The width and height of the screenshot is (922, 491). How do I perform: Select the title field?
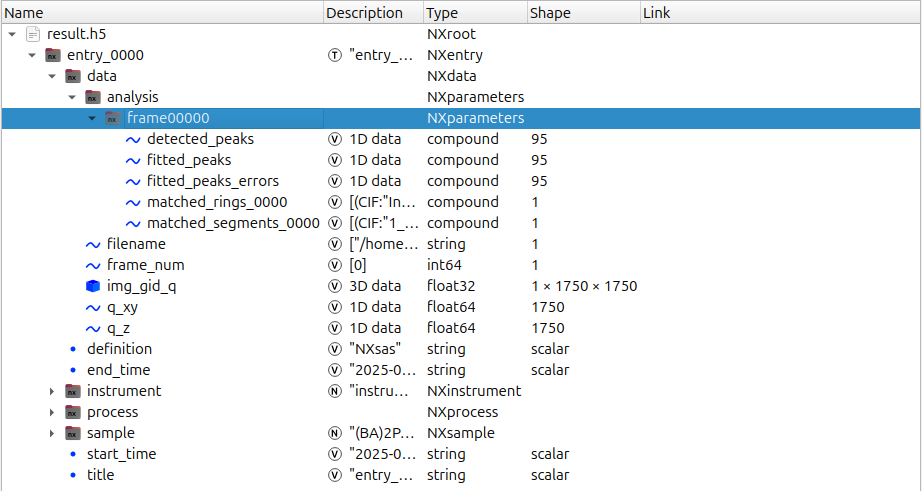101,475
